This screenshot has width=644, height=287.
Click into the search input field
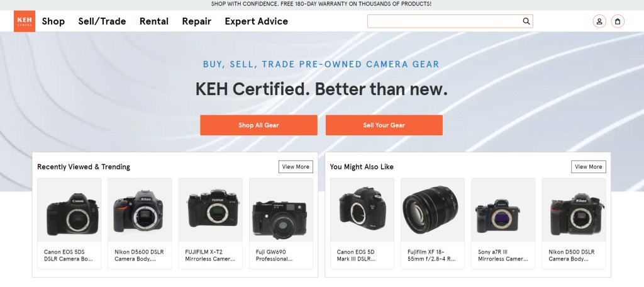(445, 21)
